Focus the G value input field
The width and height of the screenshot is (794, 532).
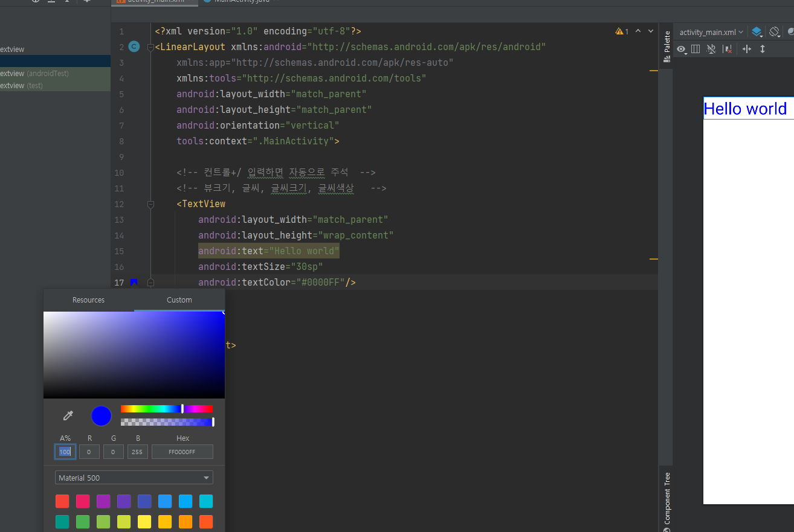(114, 452)
